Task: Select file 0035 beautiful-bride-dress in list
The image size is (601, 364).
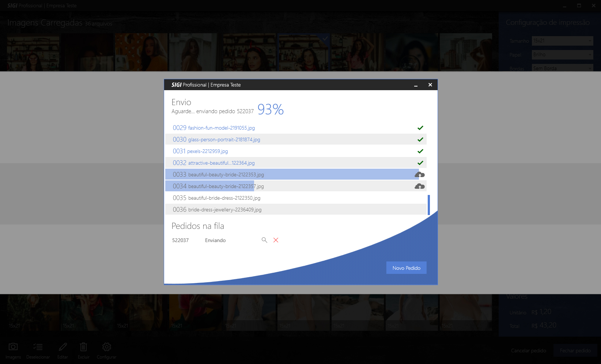Action: [224, 198]
